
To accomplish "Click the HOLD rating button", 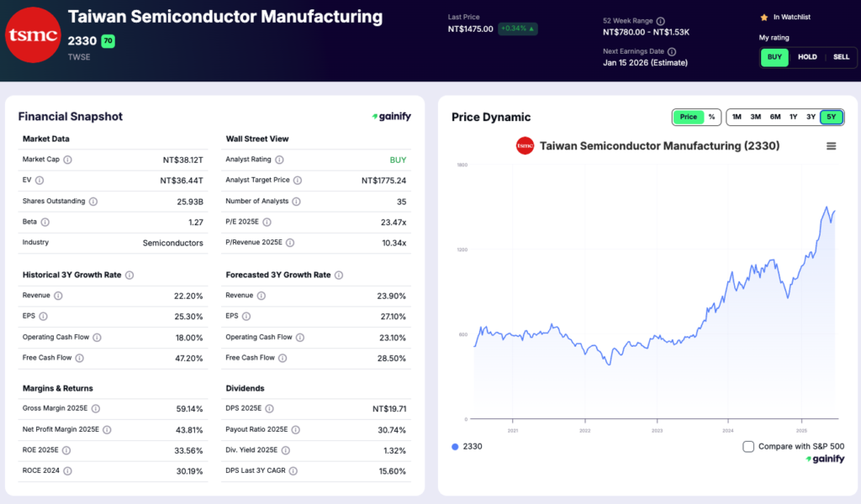I will [807, 57].
